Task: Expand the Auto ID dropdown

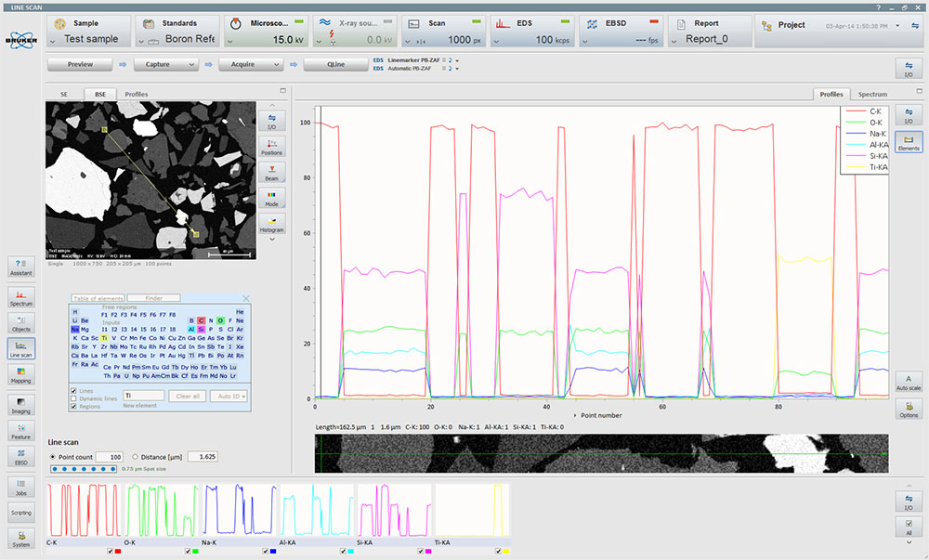Action: (x=229, y=396)
